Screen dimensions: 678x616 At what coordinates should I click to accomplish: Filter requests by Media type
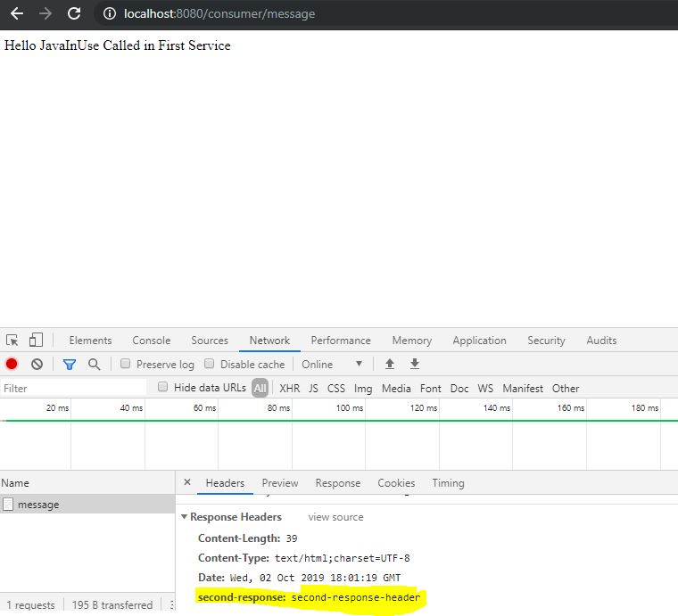click(x=396, y=389)
